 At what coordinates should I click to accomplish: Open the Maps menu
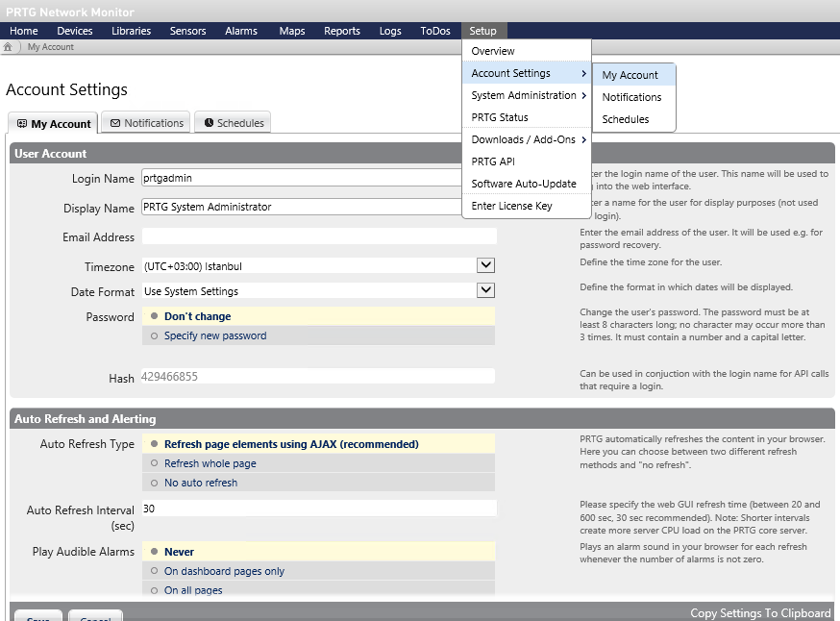(x=292, y=31)
